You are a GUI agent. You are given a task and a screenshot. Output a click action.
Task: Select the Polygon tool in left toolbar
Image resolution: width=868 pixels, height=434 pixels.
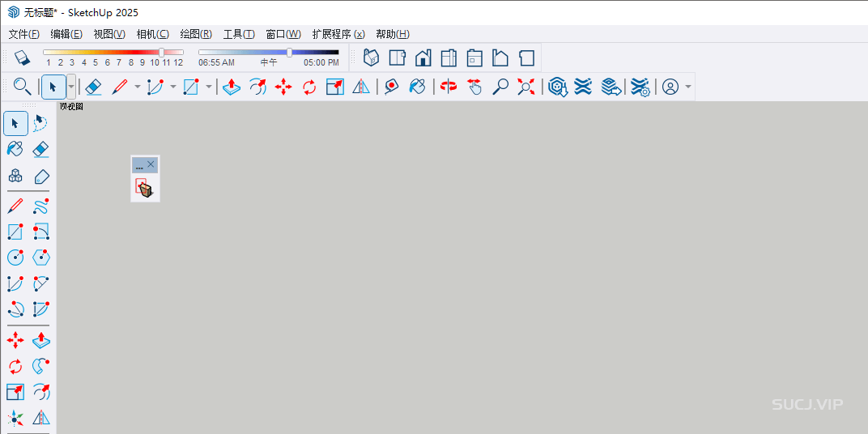coord(41,257)
